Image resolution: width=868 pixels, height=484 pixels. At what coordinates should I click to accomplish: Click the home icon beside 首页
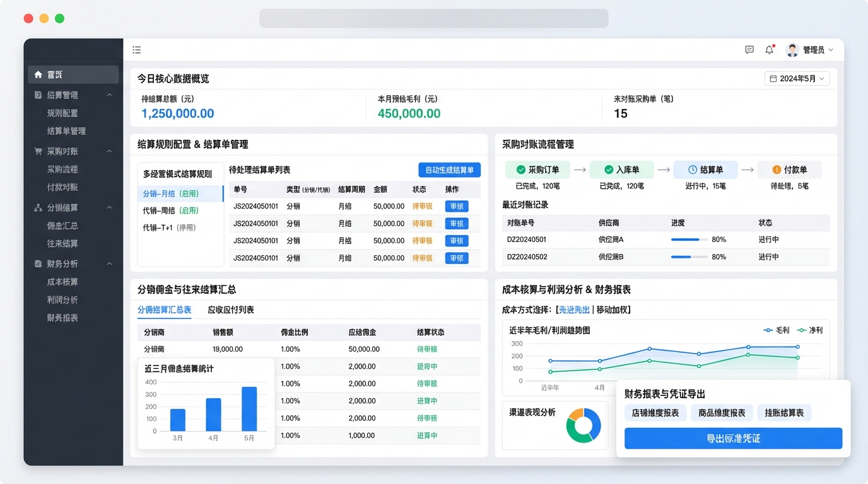pos(38,74)
